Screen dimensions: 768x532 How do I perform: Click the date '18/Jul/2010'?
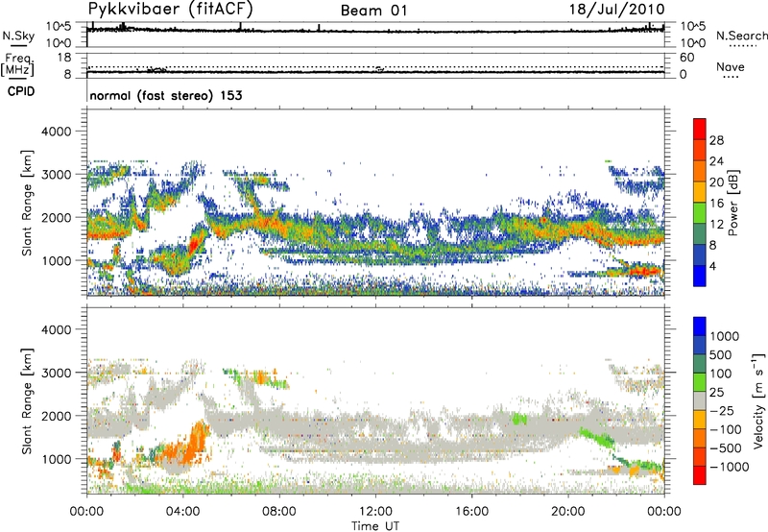[x=617, y=10]
